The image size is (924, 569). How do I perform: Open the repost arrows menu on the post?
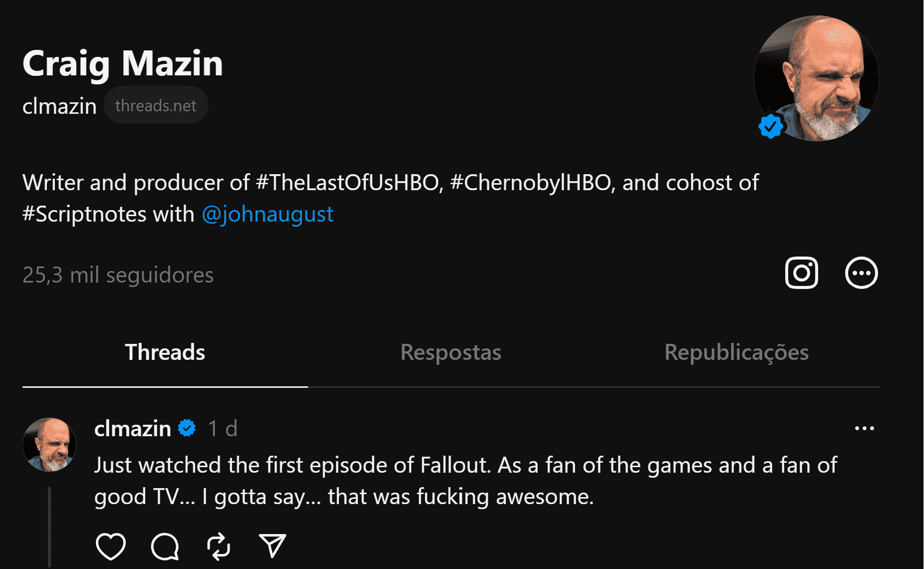pyautogui.click(x=219, y=546)
